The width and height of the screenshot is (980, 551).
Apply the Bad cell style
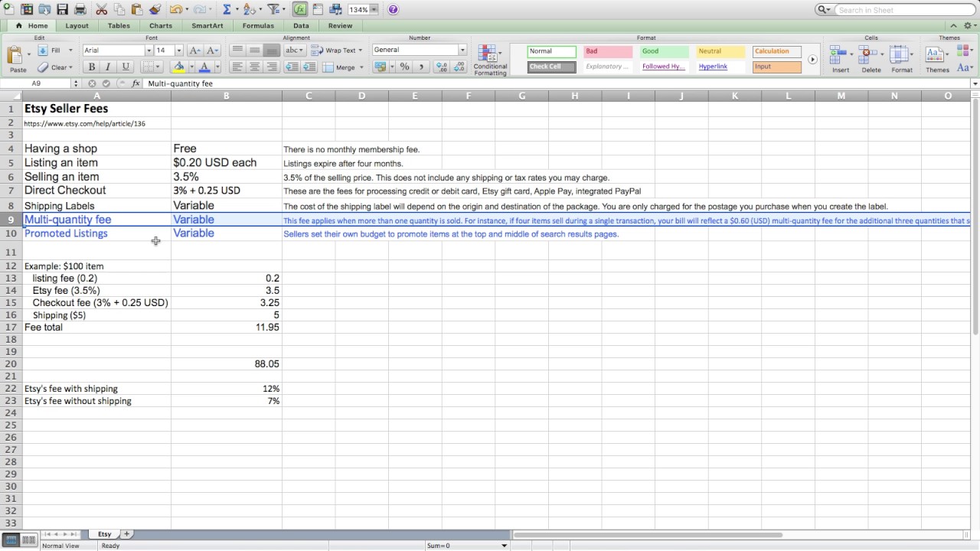tap(608, 51)
